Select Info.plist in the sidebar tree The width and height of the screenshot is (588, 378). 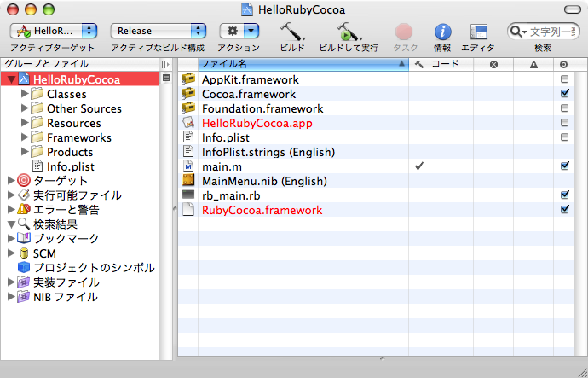(71, 166)
